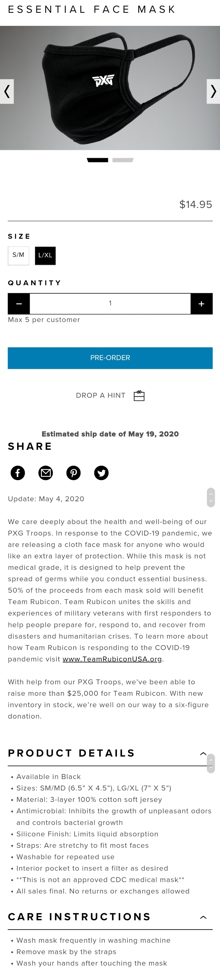Collapse the Product Details section

click(x=203, y=753)
